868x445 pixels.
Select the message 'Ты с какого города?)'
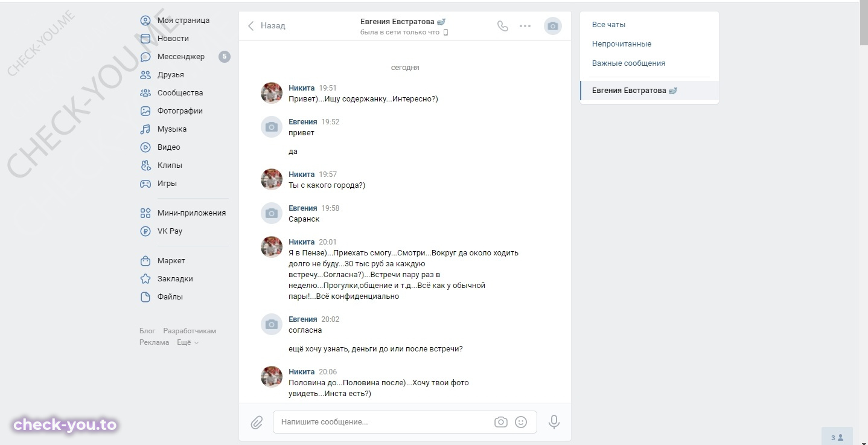tap(327, 185)
